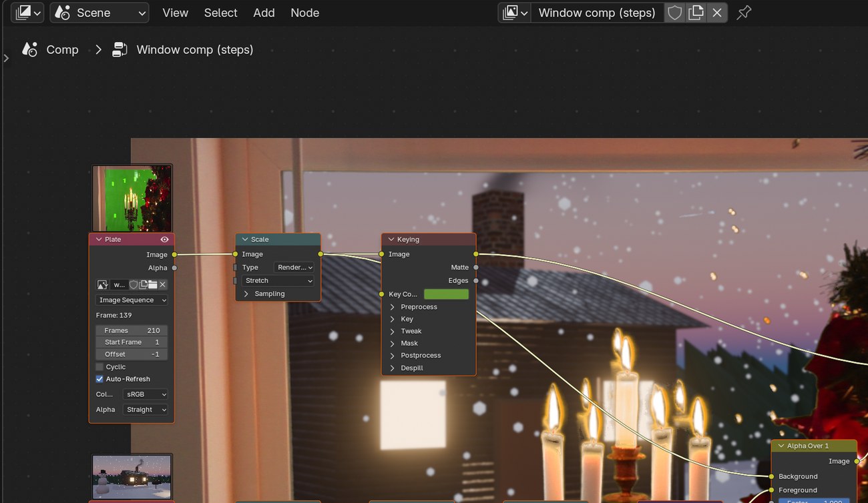Browse images in the Plate node
868x503 pixels.
click(x=103, y=285)
